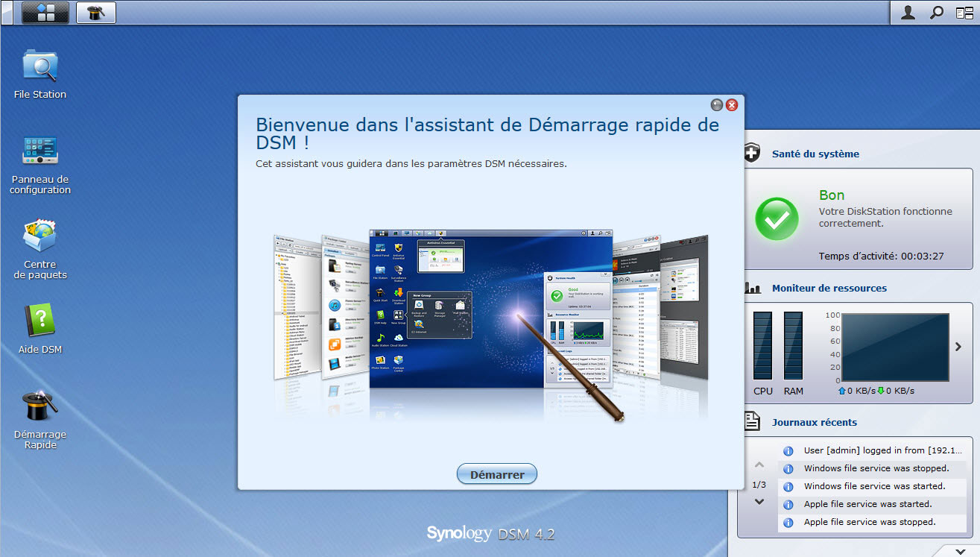Screen dimensions: 980x557
Task: Click the 'Temps d'activité' uptime text
Action: (x=882, y=256)
